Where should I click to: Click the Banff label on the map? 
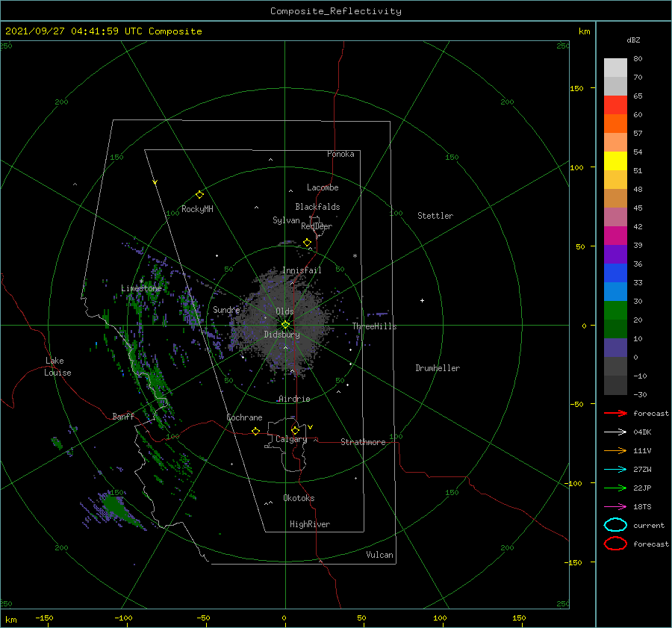(123, 416)
